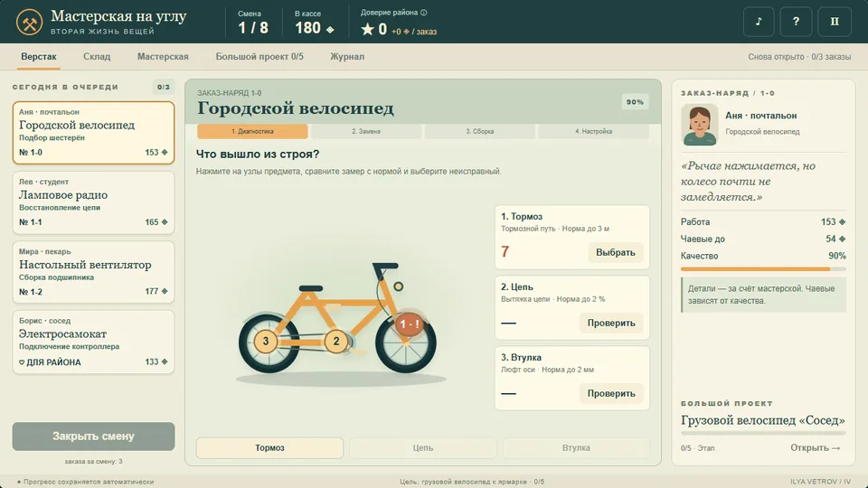Click the Грузовой велосипед project progress bar
The image size is (868, 488).
pyautogui.click(x=763, y=433)
